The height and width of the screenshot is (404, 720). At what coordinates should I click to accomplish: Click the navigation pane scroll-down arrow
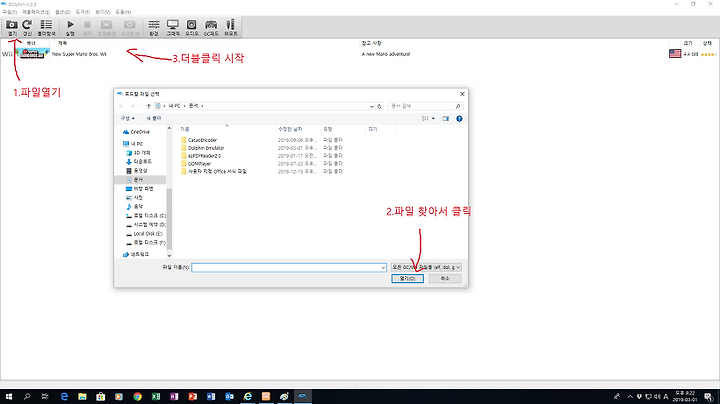169,256
